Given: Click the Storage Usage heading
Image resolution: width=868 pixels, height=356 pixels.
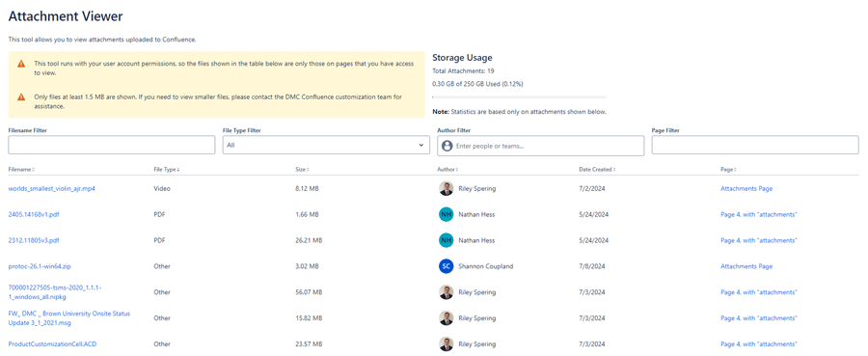Looking at the screenshot, I should coord(462,58).
